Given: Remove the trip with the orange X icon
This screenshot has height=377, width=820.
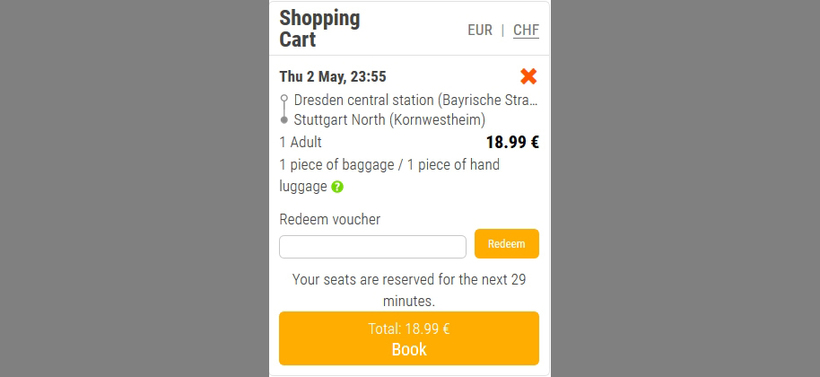Looking at the screenshot, I should pyautogui.click(x=528, y=76).
